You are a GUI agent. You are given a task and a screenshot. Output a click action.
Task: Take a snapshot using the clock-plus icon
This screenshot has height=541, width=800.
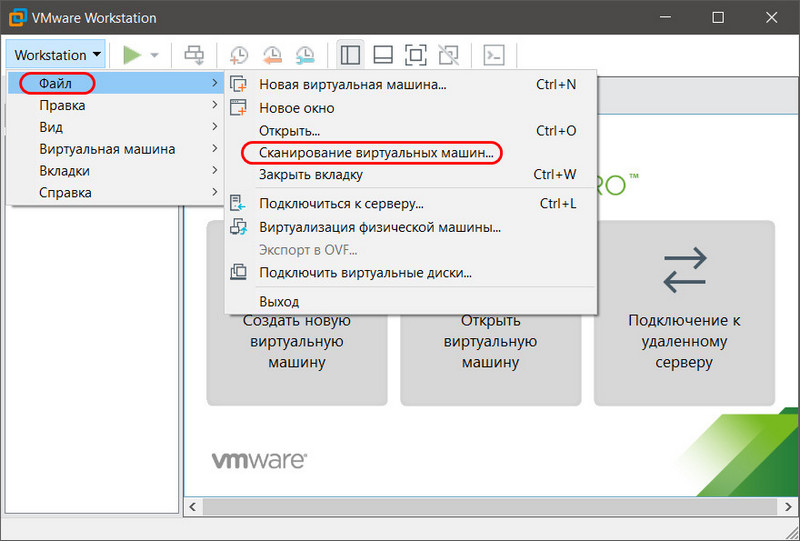pos(238,55)
